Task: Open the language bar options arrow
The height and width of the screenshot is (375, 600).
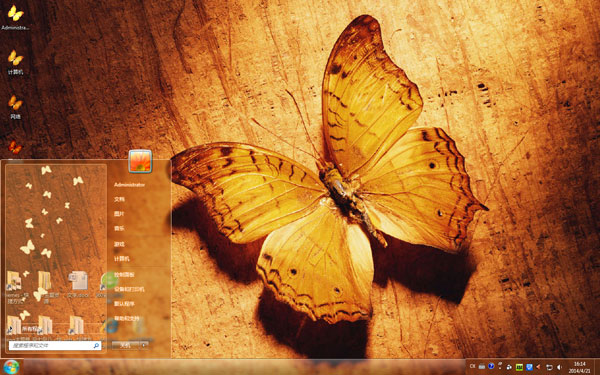Action: click(x=500, y=368)
